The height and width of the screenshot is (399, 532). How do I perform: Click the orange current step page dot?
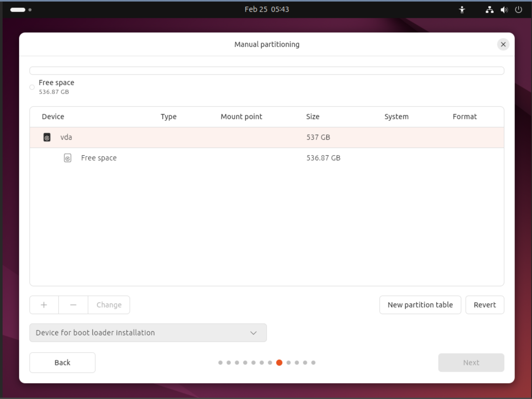coord(279,363)
